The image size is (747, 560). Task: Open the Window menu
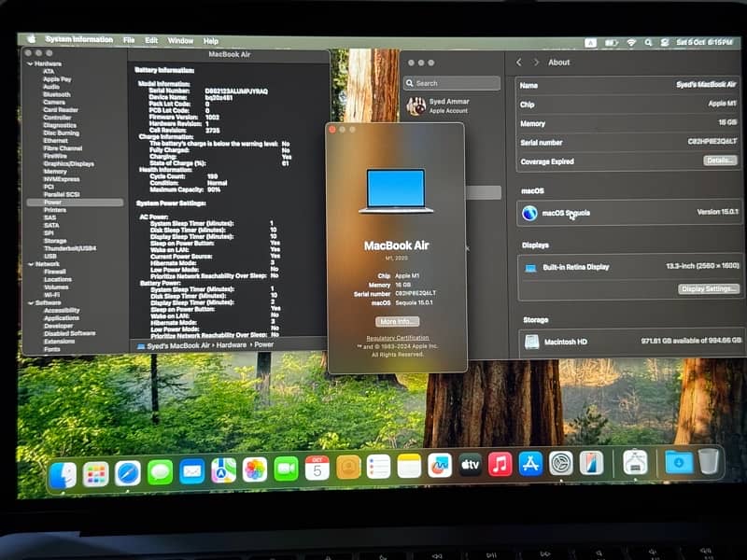(180, 41)
